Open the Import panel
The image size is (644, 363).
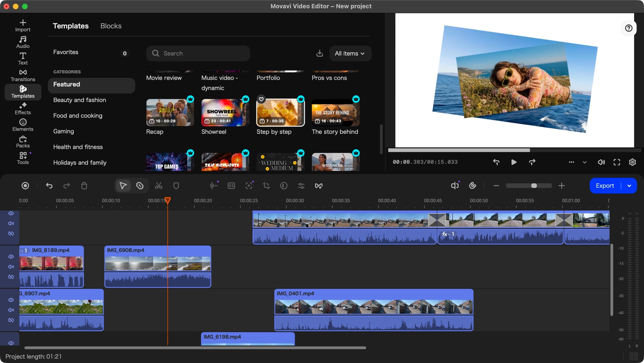(x=23, y=26)
